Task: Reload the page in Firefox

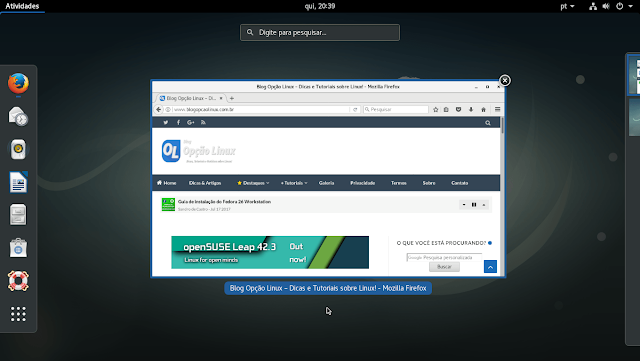Action: coord(355,109)
